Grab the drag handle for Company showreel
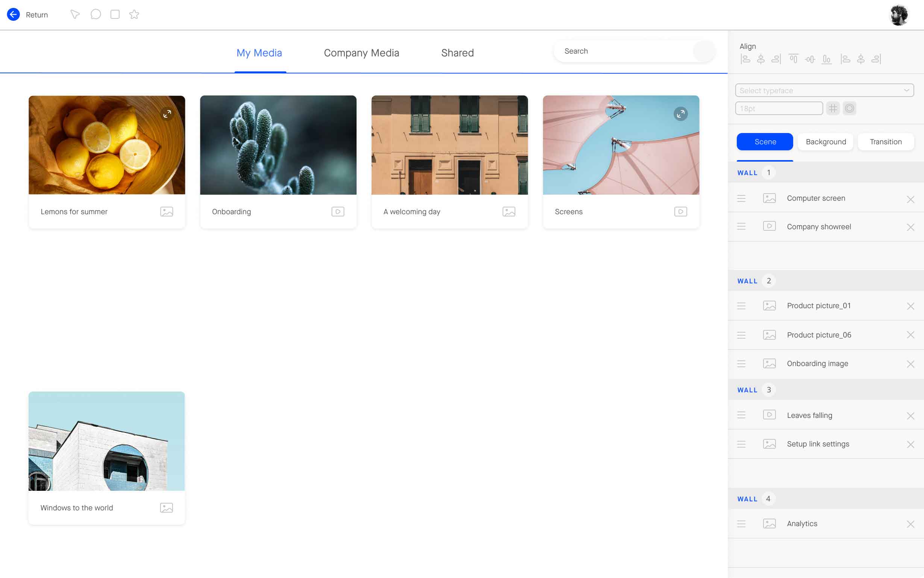This screenshot has width=924, height=578. [x=741, y=227]
